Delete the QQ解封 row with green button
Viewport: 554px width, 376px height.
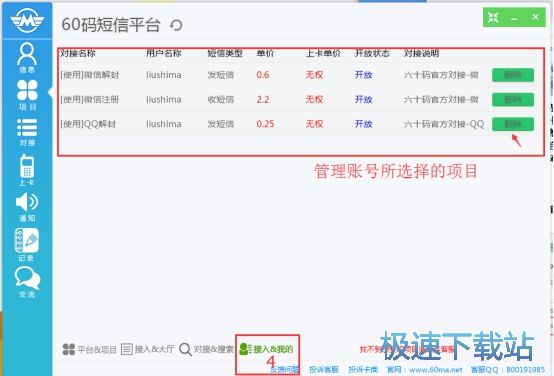(x=513, y=124)
